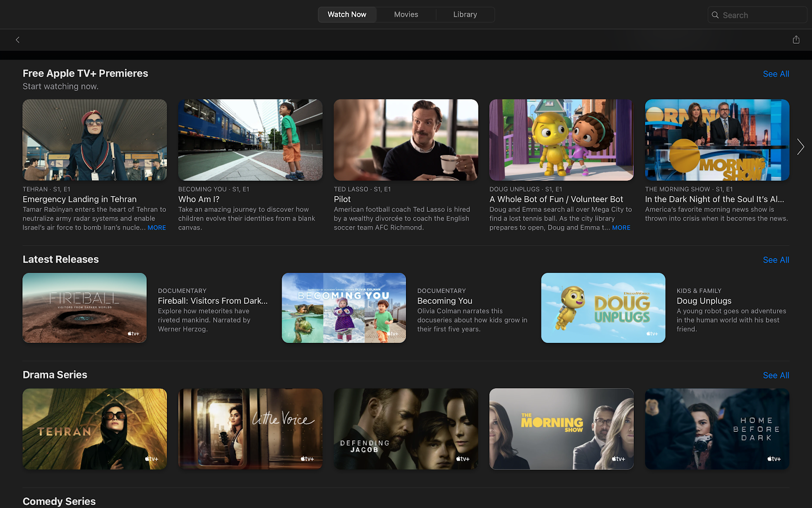Screen dimensions: 812x508
Task: Open Doug Unplugs poster in Latest Releases
Action: click(x=603, y=308)
